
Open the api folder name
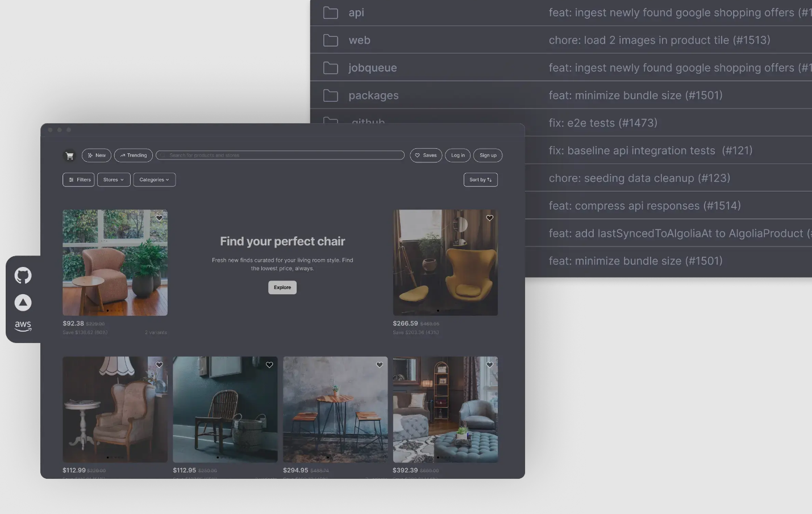tap(356, 12)
